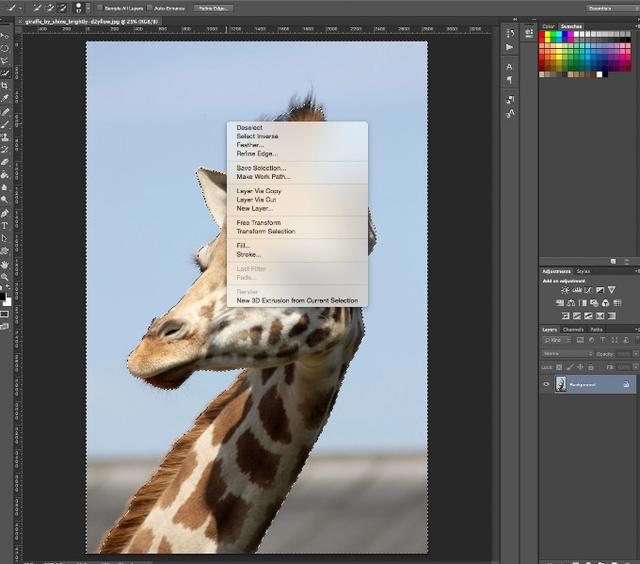This screenshot has width=640, height=564.
Task: Open the Paragraph panel icon
Action: (510, 80)
